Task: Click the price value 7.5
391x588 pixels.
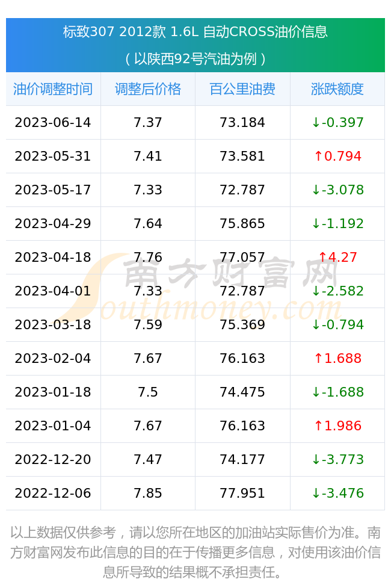Action: pyautogui.click(x=148, y=392)
